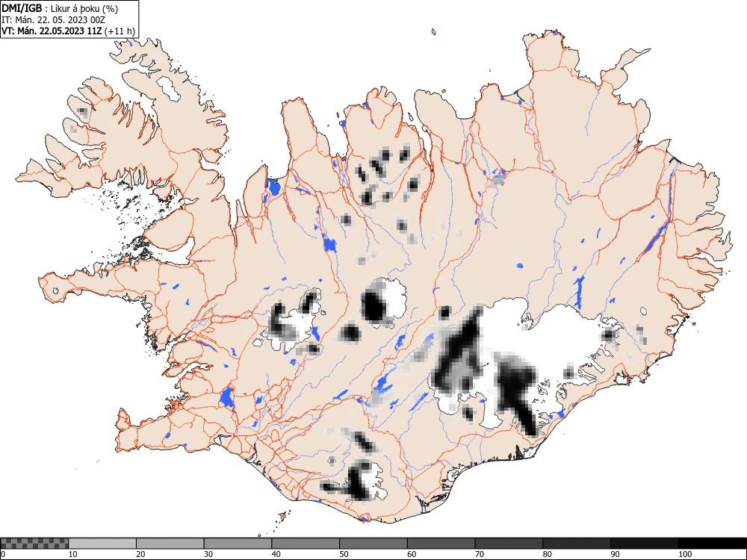
Task: Select the 50–60% legend swatch
Action: point(373,544)
